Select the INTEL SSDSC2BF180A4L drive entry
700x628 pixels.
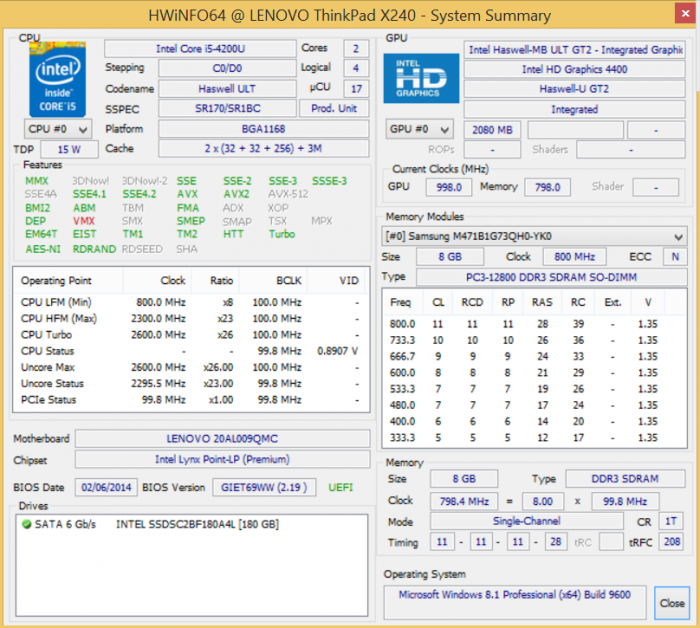tap(197, 524)
